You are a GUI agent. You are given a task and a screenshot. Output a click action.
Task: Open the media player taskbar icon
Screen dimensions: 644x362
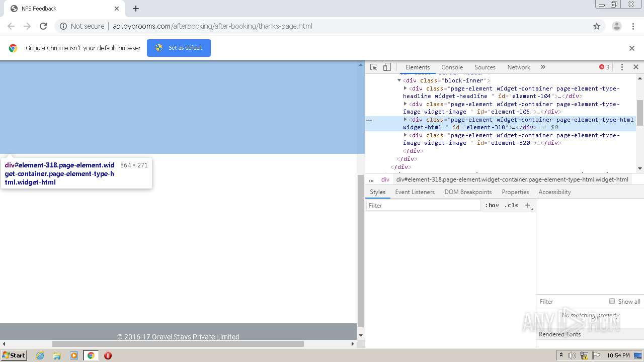pyautogui.click(x=74, y=355)
